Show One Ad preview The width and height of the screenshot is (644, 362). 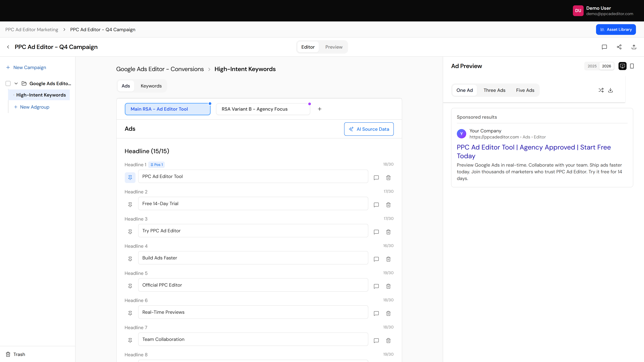coord(465,90)
